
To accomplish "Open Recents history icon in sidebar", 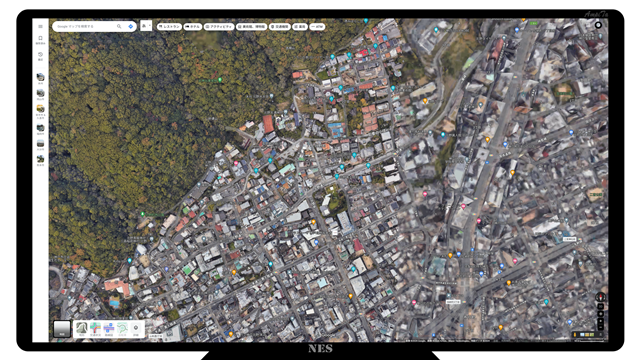I will point(40,56).
